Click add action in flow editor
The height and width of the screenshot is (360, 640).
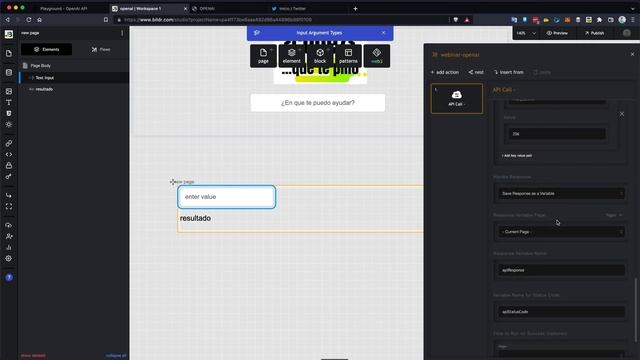tap(445, 72)
